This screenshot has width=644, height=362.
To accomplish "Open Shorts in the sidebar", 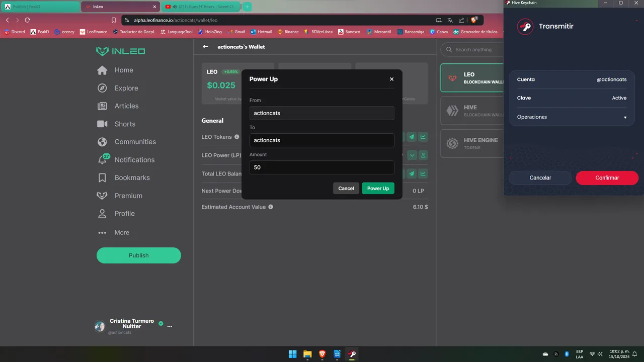I will (116, 124).
